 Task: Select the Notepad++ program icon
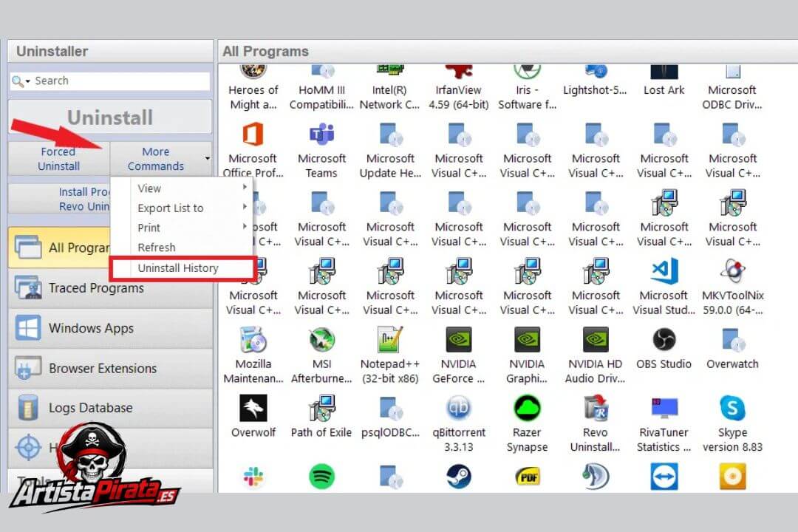(x=390, y=340)
